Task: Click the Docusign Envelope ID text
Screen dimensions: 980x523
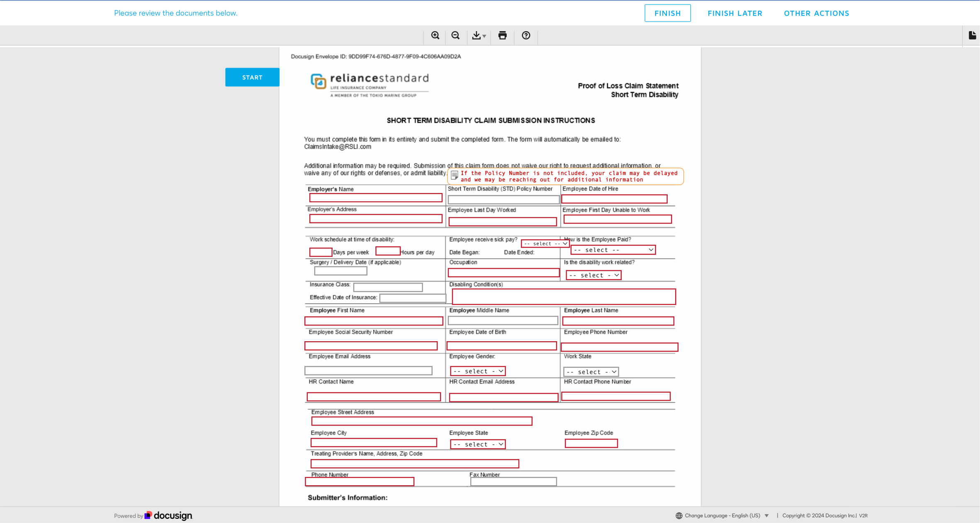Action: click(x=376, y=56)
